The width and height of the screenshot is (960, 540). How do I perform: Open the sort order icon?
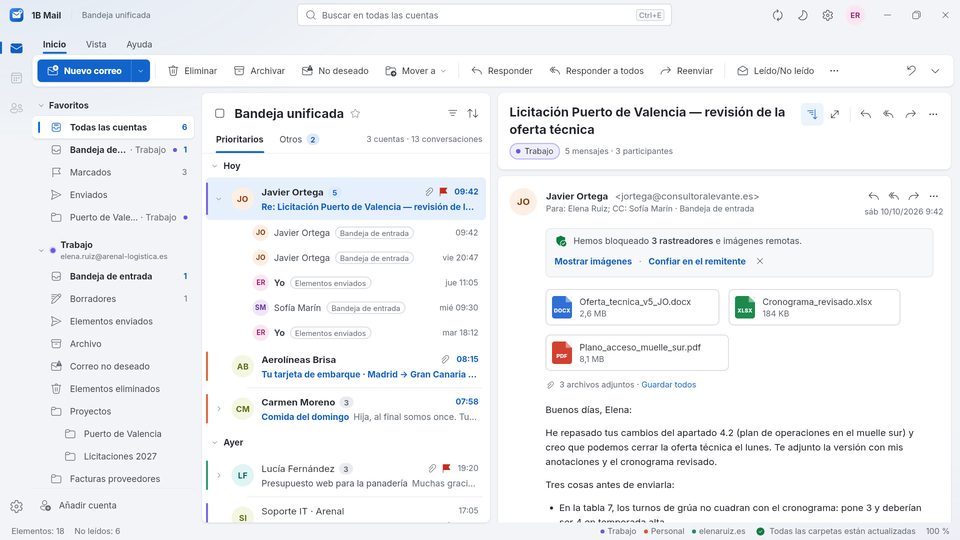tap(473, 113)
